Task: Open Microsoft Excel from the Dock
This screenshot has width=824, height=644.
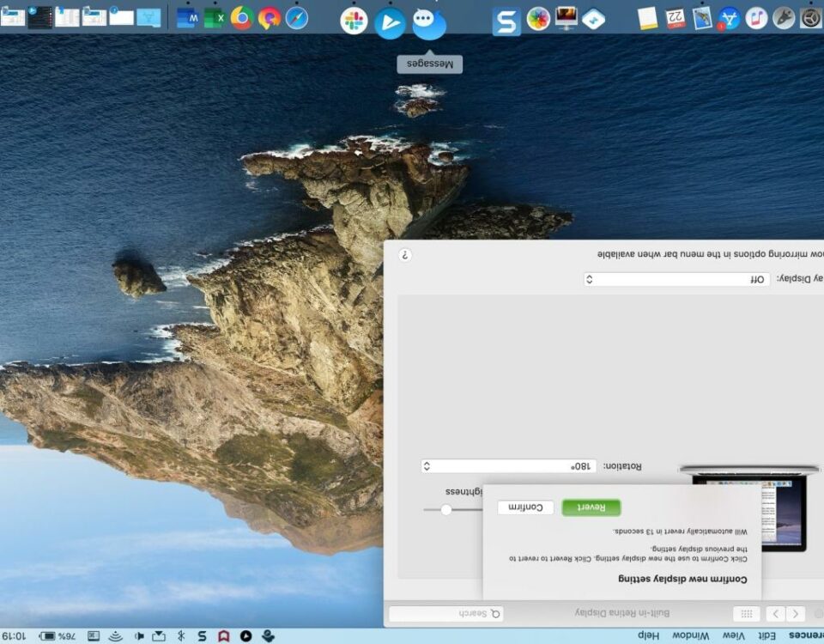Action: click(215, 19)
